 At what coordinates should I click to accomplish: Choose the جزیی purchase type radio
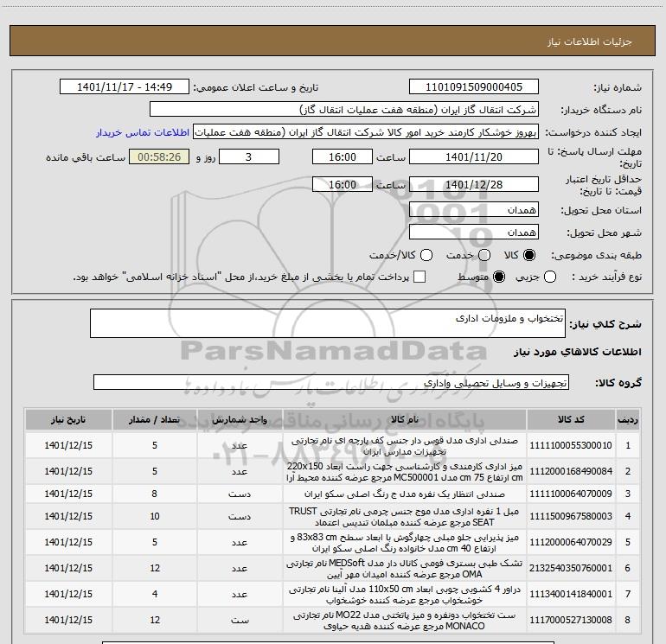549,277
